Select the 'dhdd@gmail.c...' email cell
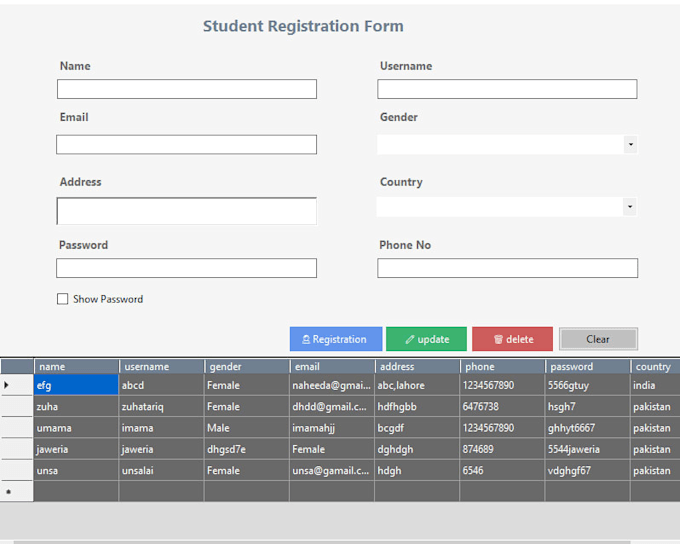The width and height of the screenshot is (680, 544). pyautogui.click(x=332, y=406)
